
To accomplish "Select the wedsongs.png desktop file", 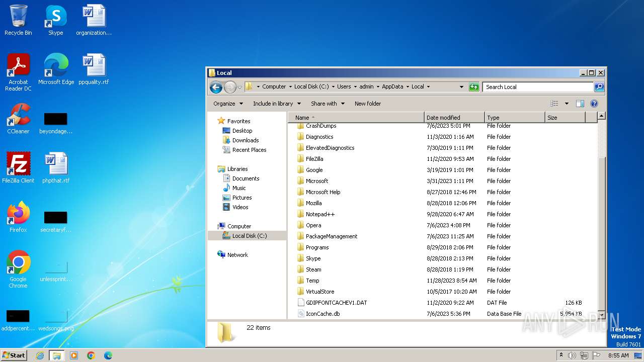I will (x=56, y=319).
